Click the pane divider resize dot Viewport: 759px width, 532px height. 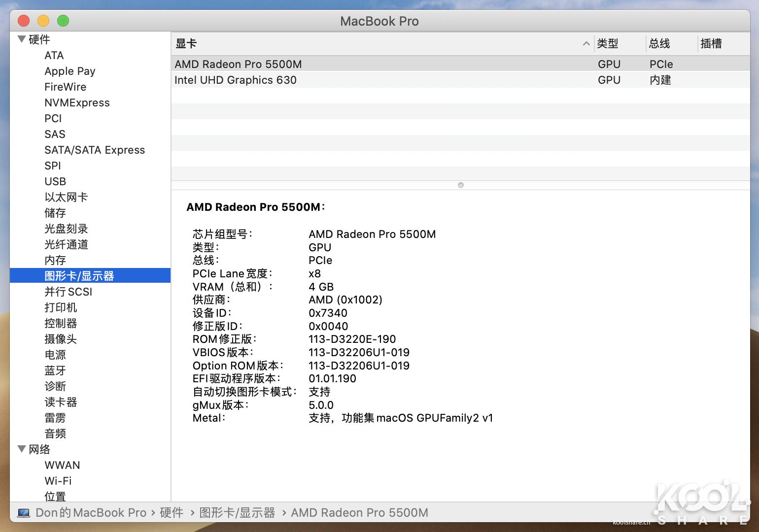(x=460, y=185)
